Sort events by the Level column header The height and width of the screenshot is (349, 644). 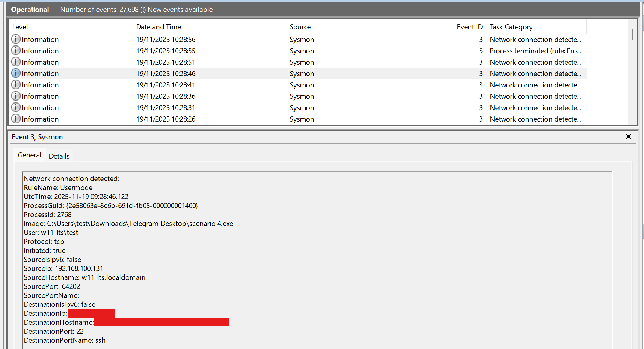(x=20, y=27)
